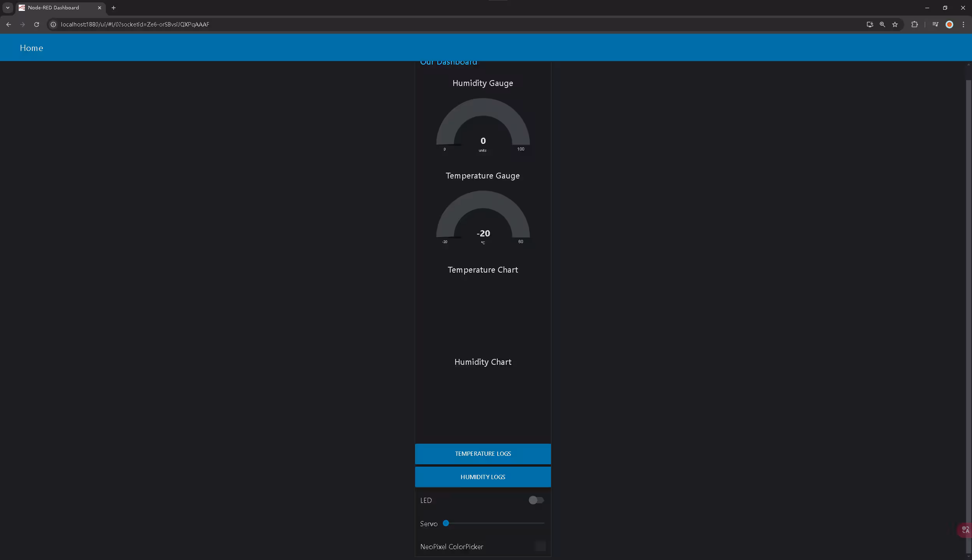
Task: Click the TEMPERATURE LOGS button
Action: 483,454
